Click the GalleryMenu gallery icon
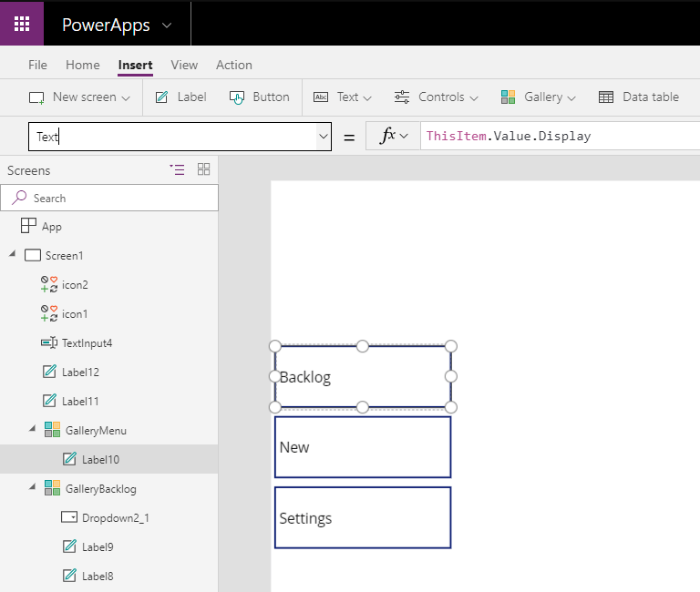700x592 pixels. 52,430
